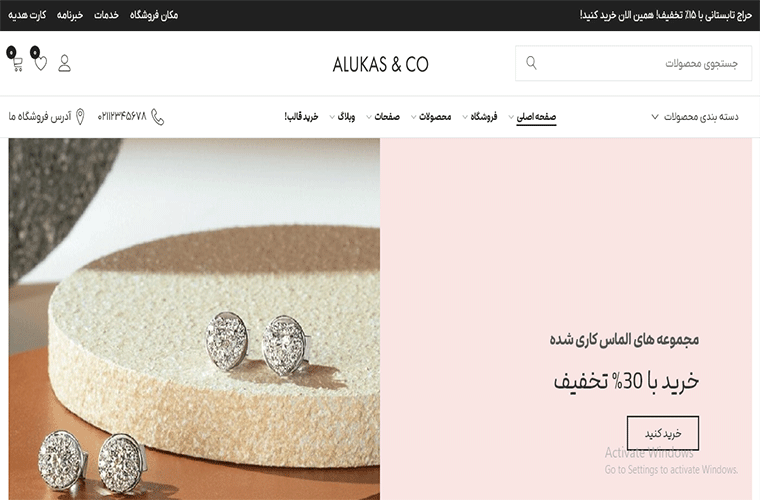760x500 pixels.
Task: Click the phone handset icon
Action: point(158,117)
